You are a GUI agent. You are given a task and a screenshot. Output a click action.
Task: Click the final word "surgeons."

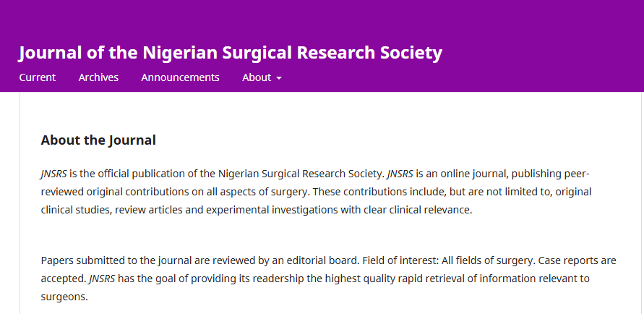64,297
